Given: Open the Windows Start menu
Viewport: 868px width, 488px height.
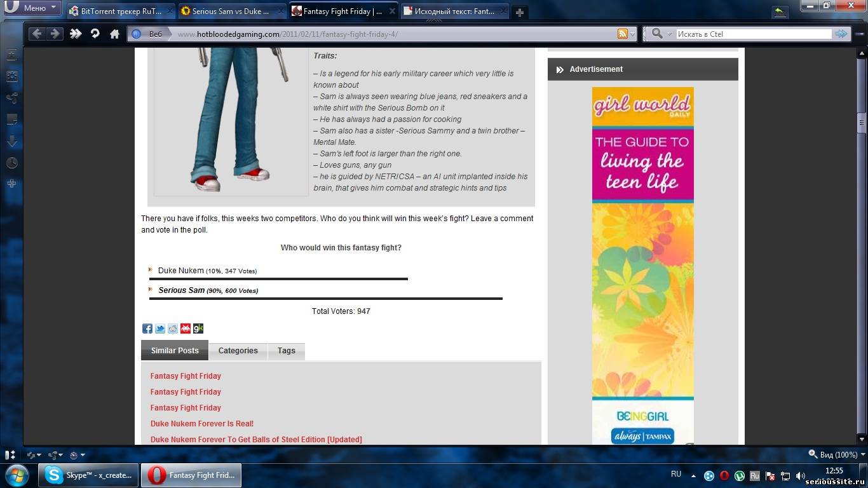Looking at the screenshot, I should (16, 475).
